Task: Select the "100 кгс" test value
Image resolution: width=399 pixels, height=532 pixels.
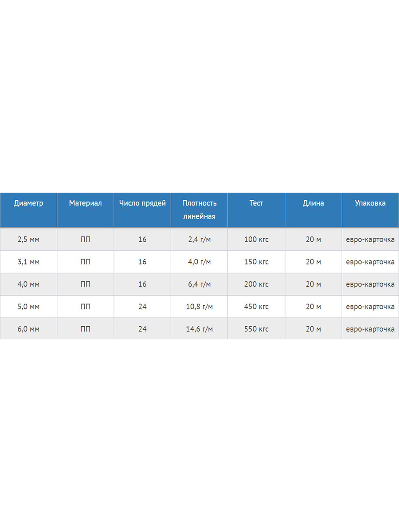Action: click(256, 239)
